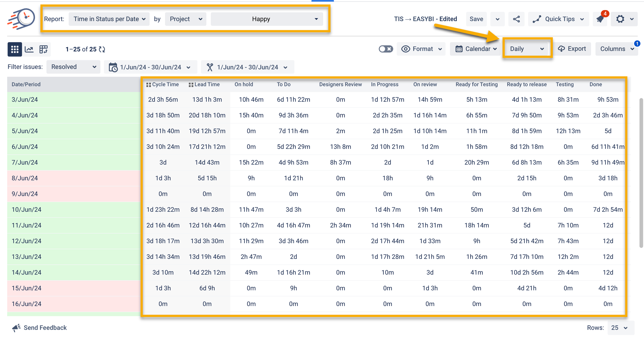Click the Save button
The image size is (644, 339).
(476, 19)
